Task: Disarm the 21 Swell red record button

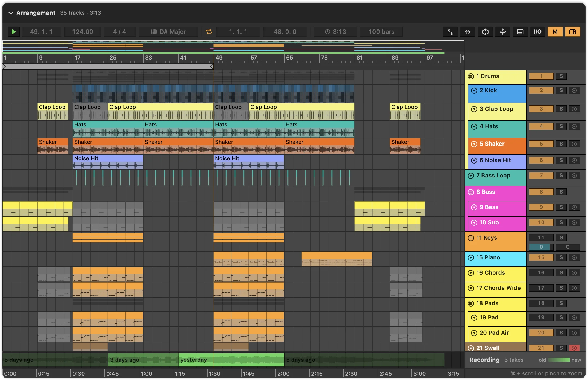Action: tap(574, 348)
